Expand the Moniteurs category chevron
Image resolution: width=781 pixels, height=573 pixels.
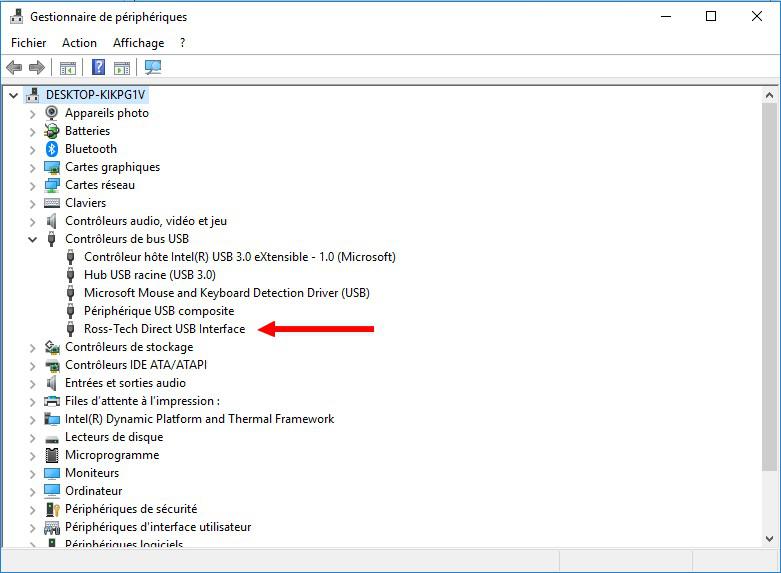pos(32,473)
